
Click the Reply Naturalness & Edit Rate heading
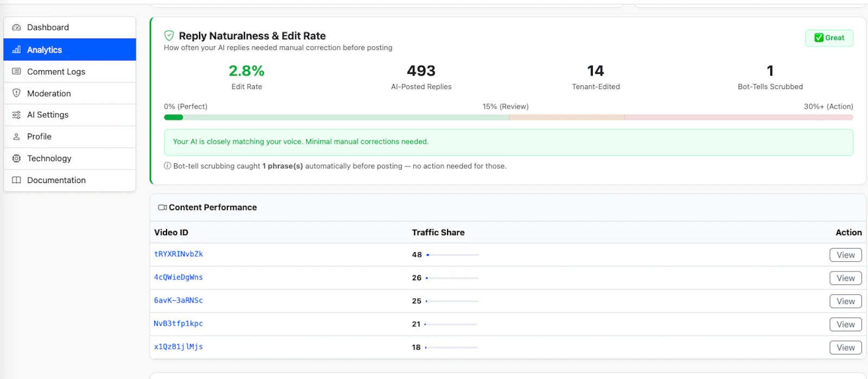252,36
